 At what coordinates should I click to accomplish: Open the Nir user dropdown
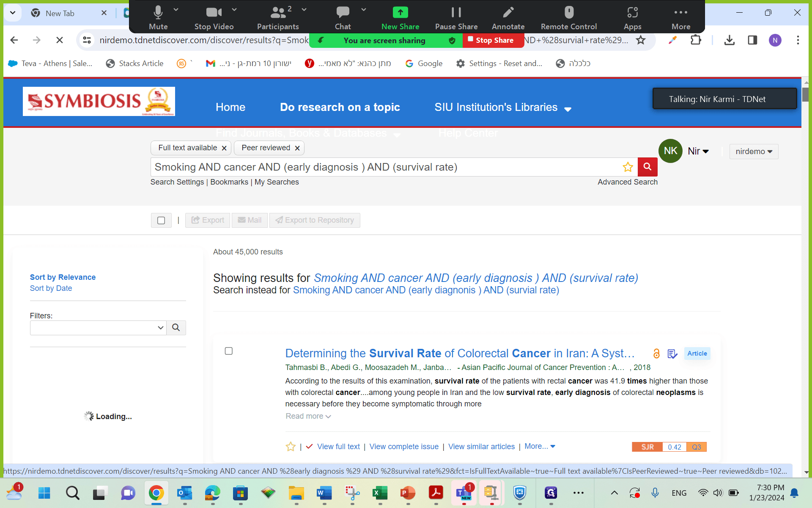(698, 151)
